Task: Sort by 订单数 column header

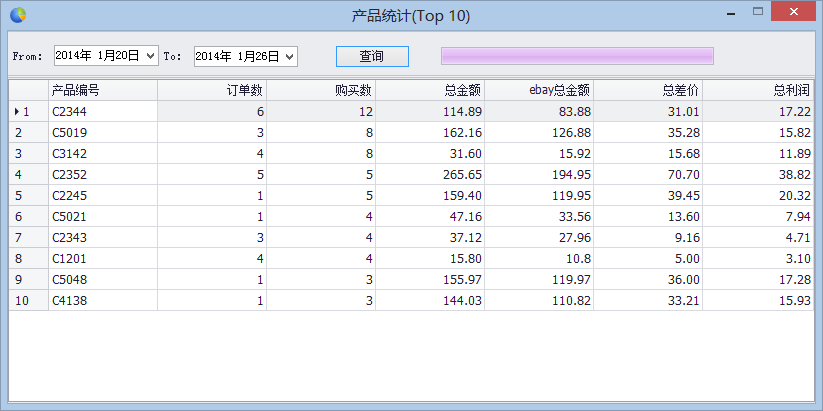Action: tap(212, 90)
